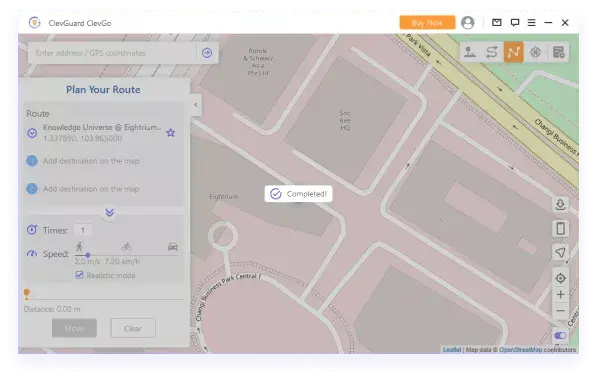Image resolution: width=597 pixels, height=380 pixels.
Task: Click the search go arrow button
Action: click(207, 53)
